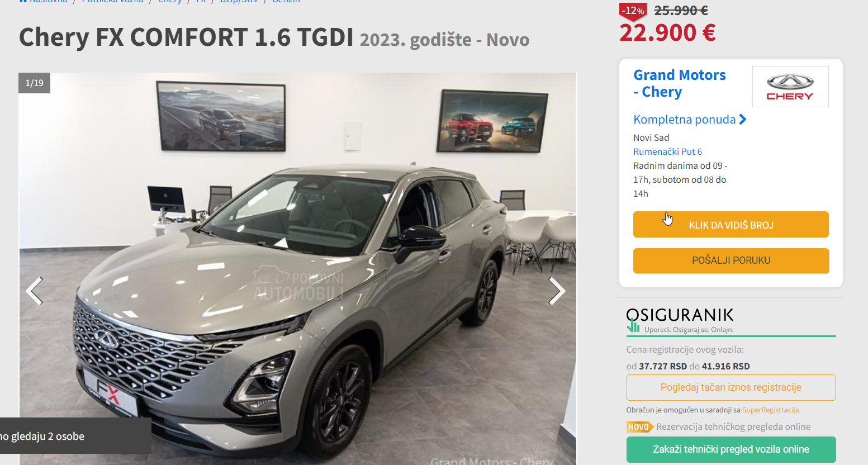Viewport: 868px width, 465px height.
Task: Click the NOVO badge icon
Action: coord(639,427)
